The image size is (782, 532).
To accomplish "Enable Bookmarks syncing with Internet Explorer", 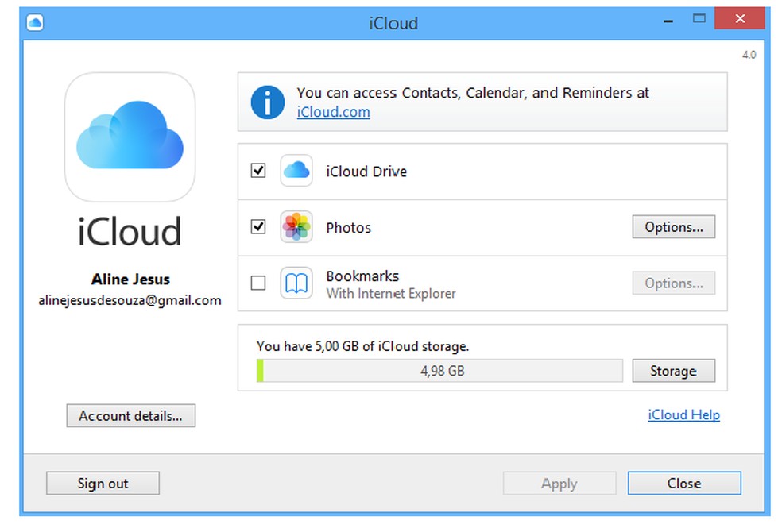I will pyautogui.click(x=257, y=283).
